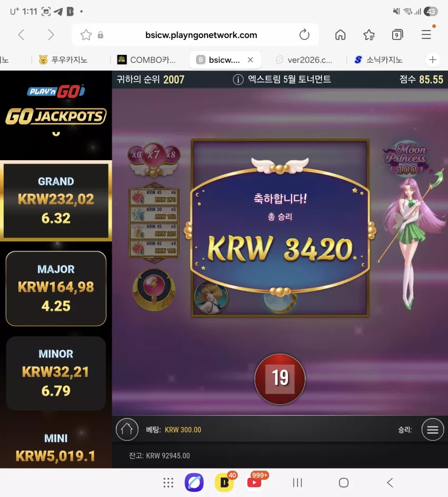The height and width of the screenshot is (497, 448).
Task: Open the yellow B app with 40 badge
Action: click(x=225, y=482)
